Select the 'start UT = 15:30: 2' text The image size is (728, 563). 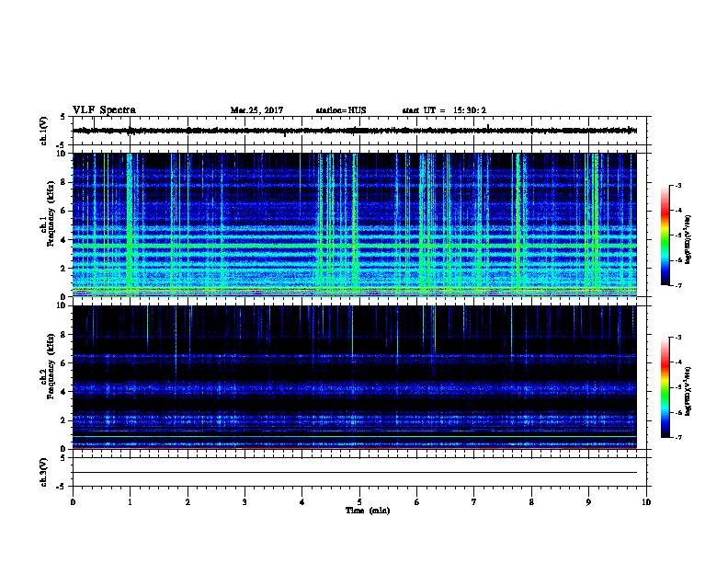[444, 110]
